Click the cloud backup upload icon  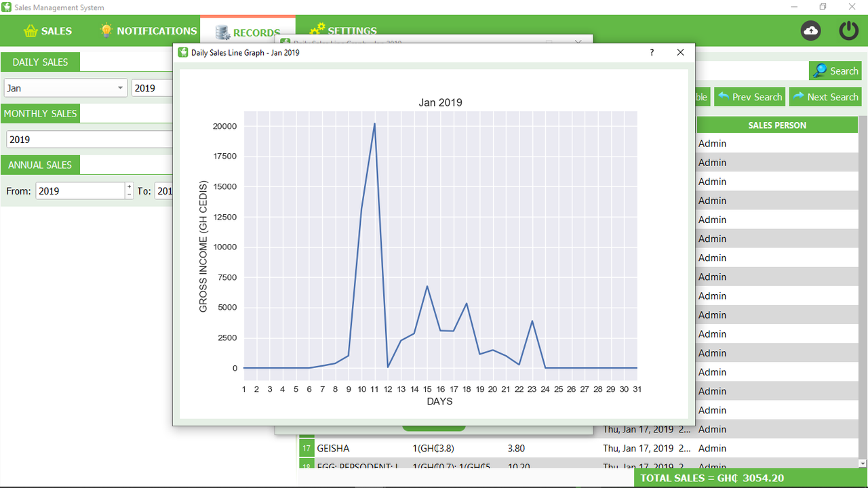pyautogui.click(x=810, y=30)
